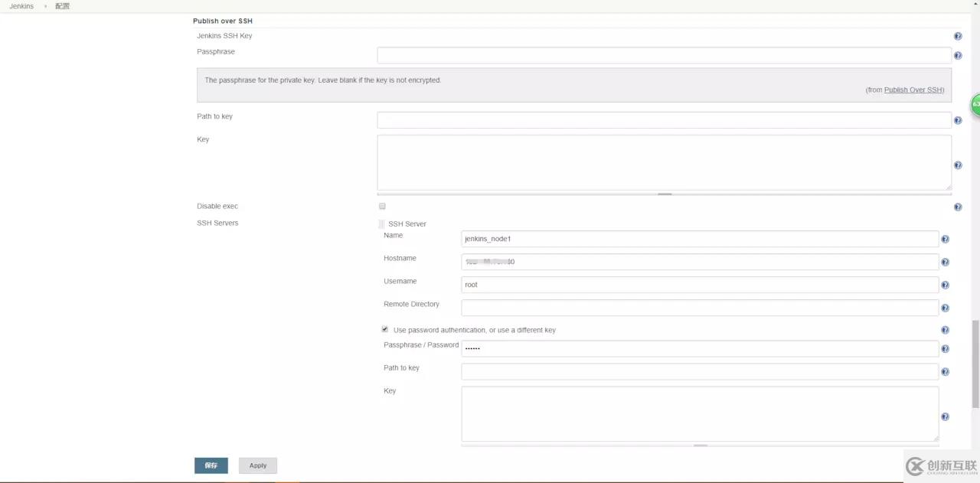Edit the Username field containing root
980x483 pixels.
pyautogui.click(x=700, y=285)
